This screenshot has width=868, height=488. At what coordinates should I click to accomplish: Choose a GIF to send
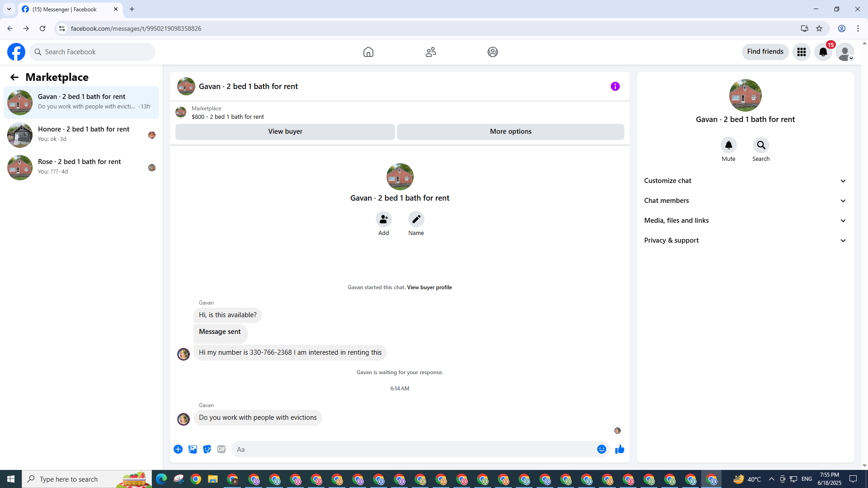tap(222, 449)
